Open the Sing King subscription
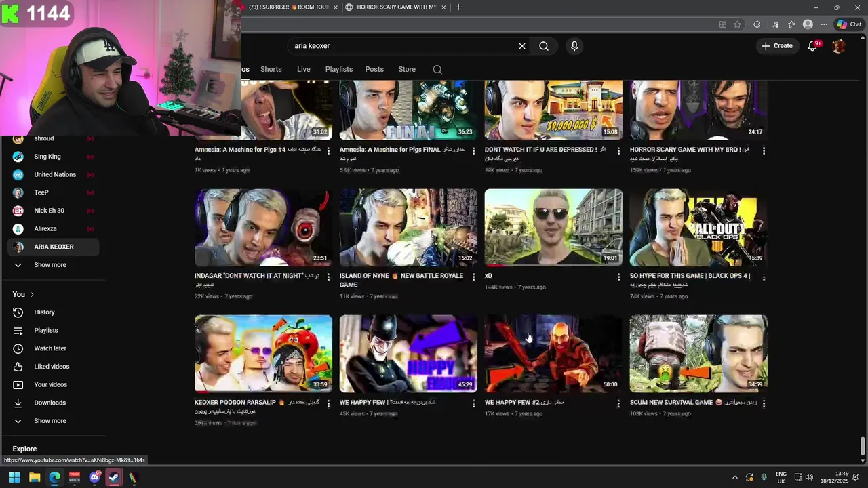 pos(54,157)
